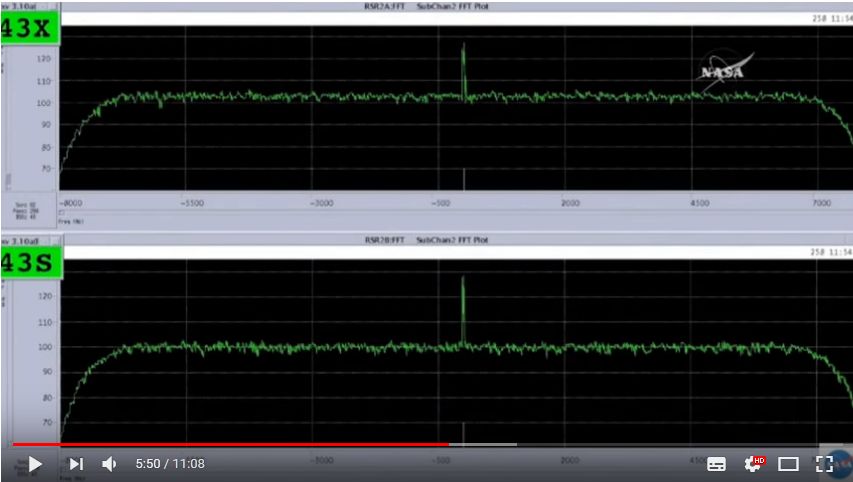
Task: Jump to the gray buffered portion of the timeline
Action: 483,444
